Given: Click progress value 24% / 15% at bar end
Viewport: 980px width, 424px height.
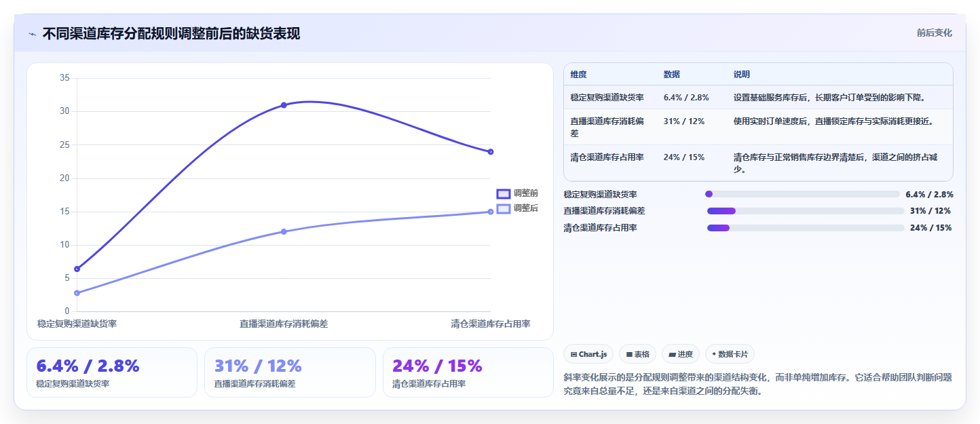Looking at the screenshot, I should pyautogui.click(x=930, y=228).
